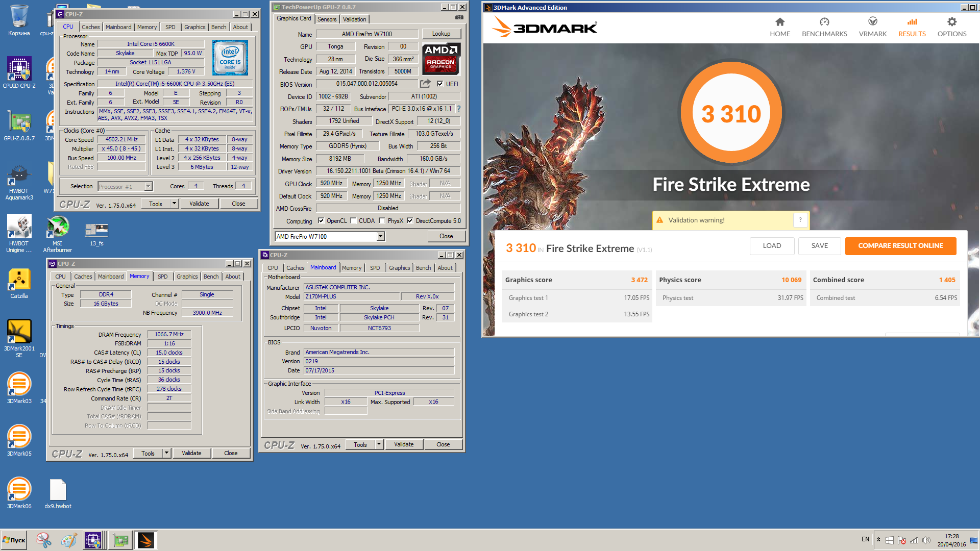
Task: Toggle the OpenCL computing checkbox
Action: click(x=321, y=221)
